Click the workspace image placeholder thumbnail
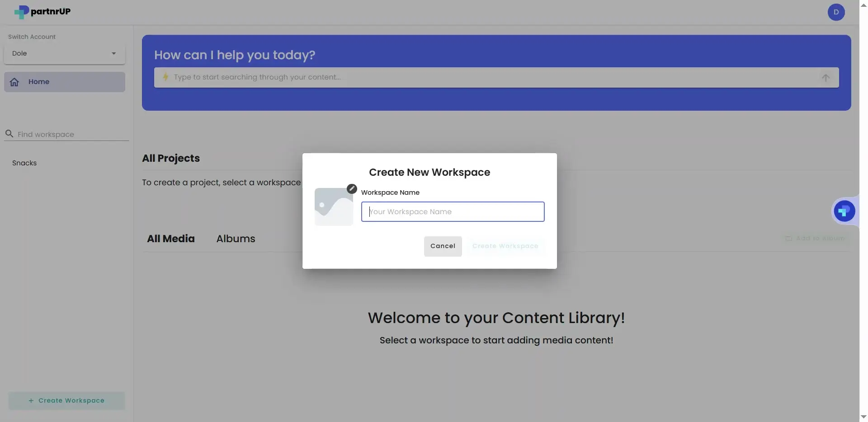Image resolution: width=868 pixels, height=422 pixels. pyautogui.click(x=333, y=206)
